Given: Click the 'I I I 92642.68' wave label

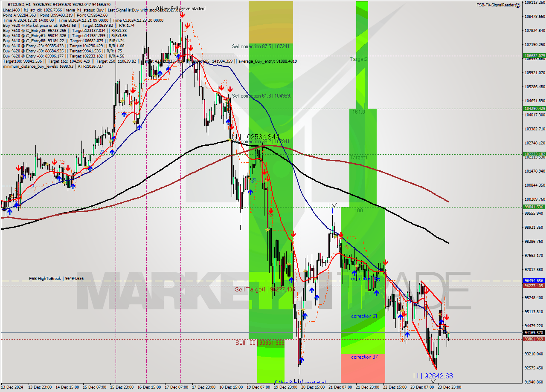Looking at the screenshot, I should coord(433,376).
